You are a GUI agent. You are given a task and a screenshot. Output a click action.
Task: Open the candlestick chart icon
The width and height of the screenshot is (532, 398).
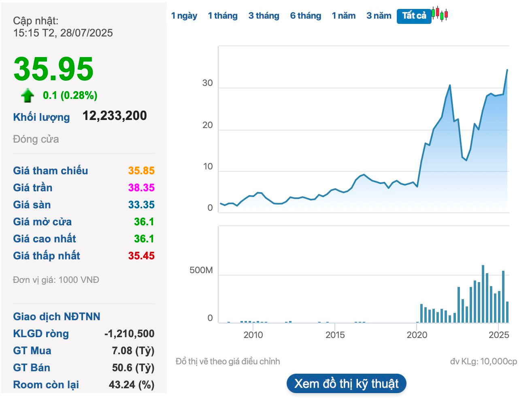[440, 14]
